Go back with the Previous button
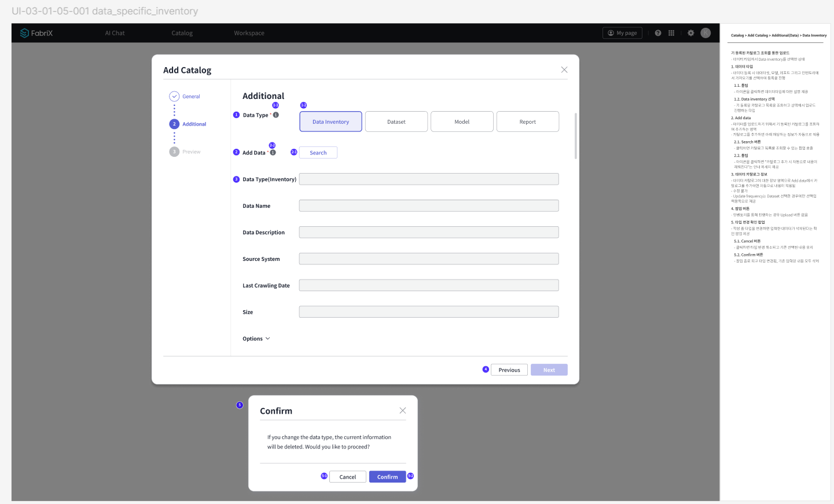Screen dimensions: 834x504 [509, 370]
